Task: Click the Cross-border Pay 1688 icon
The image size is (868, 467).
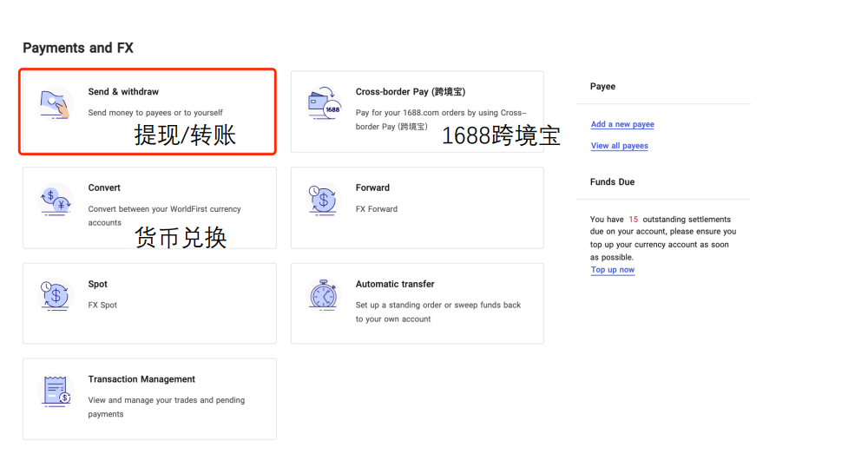Action: pyautogui.click(x=324, y=103)
